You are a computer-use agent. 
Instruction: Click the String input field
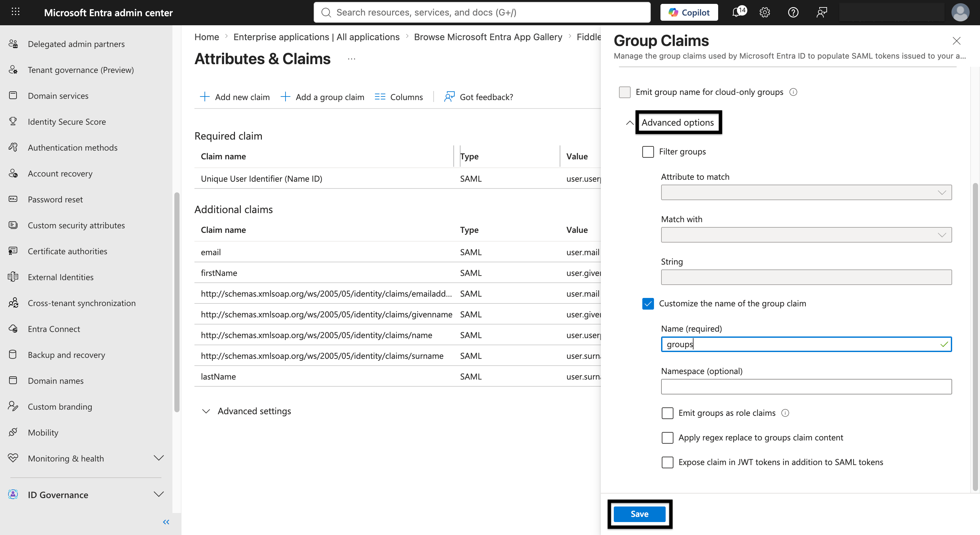point(806,277)
